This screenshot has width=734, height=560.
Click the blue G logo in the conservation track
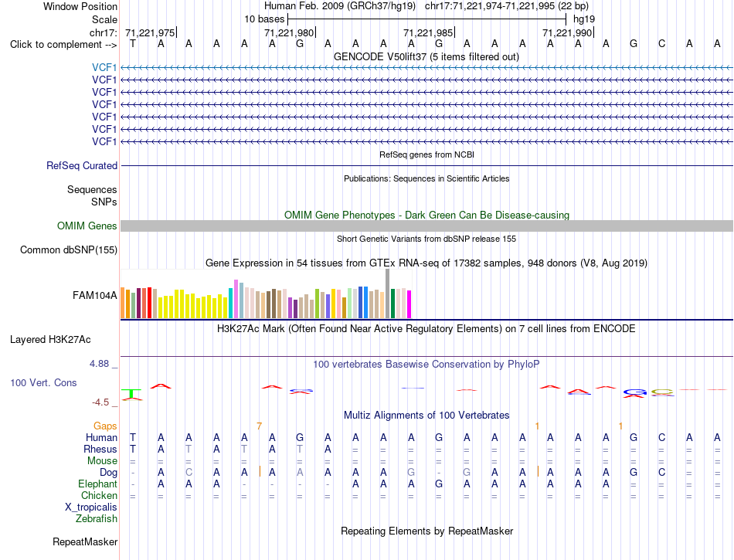coord(635,392)
